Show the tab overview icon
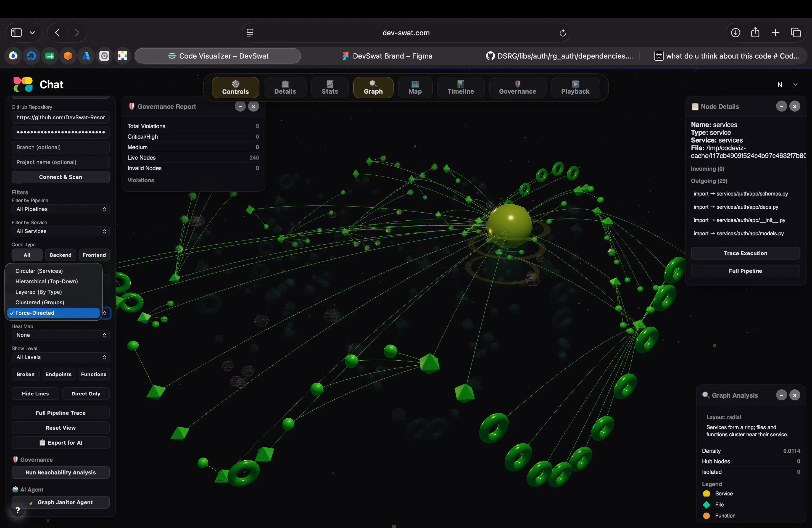Viewport: 812px width, 528px height. coord(796,33)
